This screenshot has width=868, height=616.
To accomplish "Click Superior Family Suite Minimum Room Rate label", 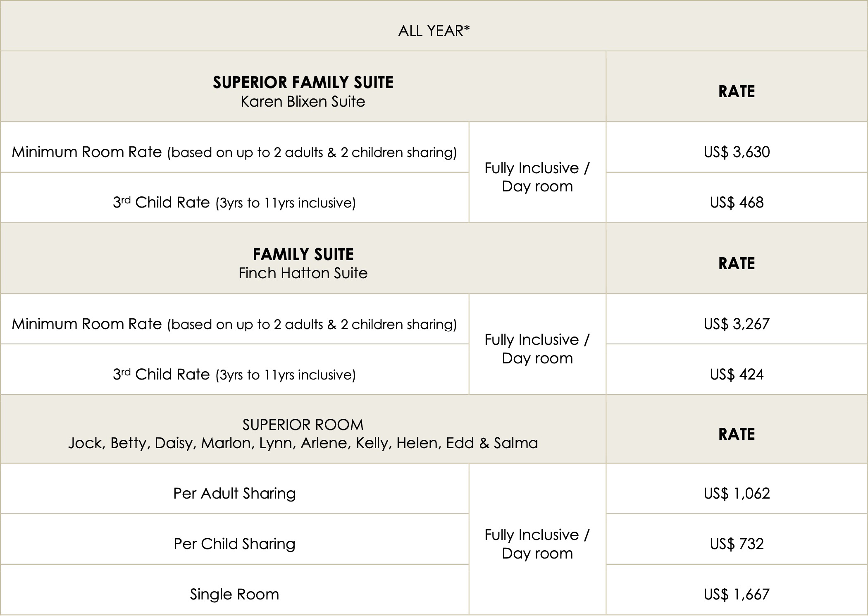I will pos(234,152).
